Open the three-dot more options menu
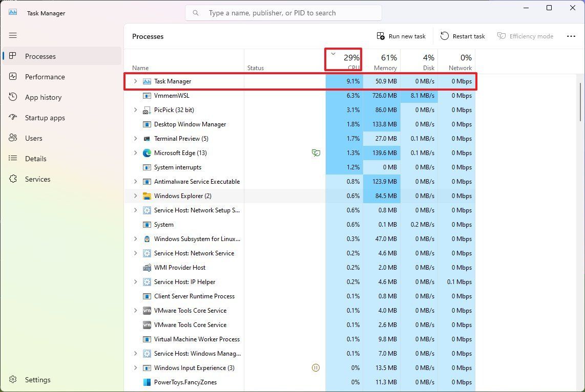Viewport: 585px width, 392px height. [572, 36]
